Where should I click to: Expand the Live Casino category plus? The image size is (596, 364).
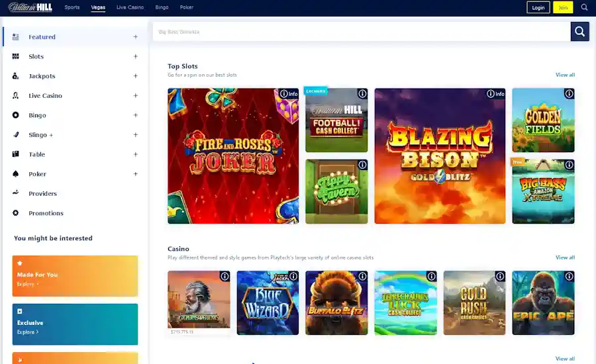135,95
